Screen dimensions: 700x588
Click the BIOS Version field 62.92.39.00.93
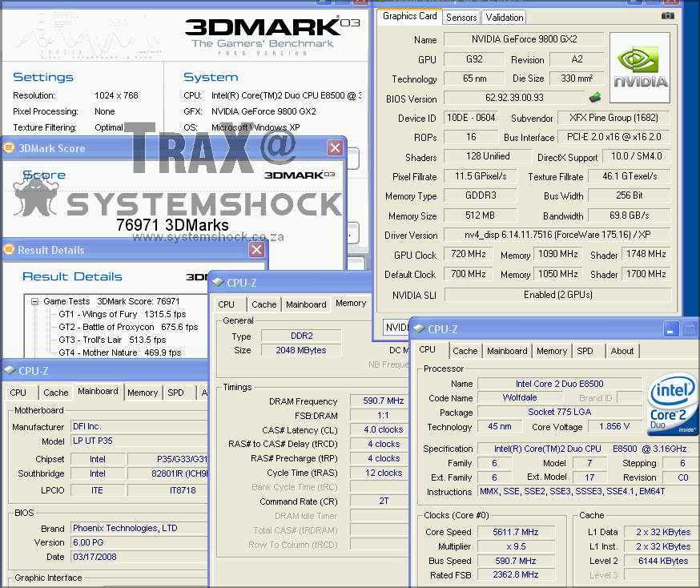click(x=514, y=98)
